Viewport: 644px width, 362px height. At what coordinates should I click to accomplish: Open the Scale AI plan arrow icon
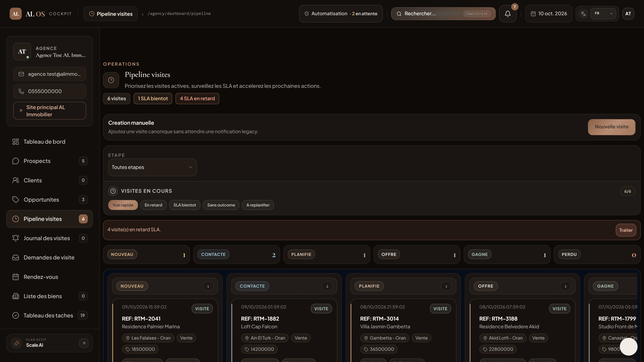84,343
